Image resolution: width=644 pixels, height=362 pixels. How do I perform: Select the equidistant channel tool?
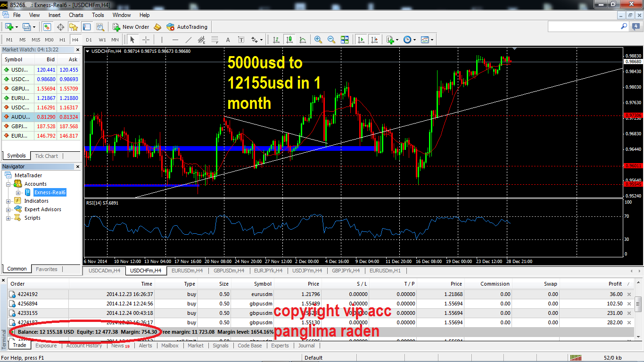202,40
